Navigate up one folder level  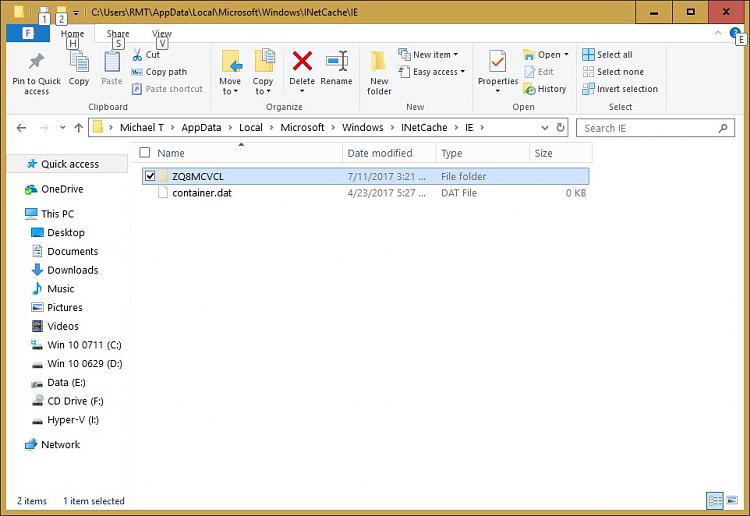click(x=79, y=128)
